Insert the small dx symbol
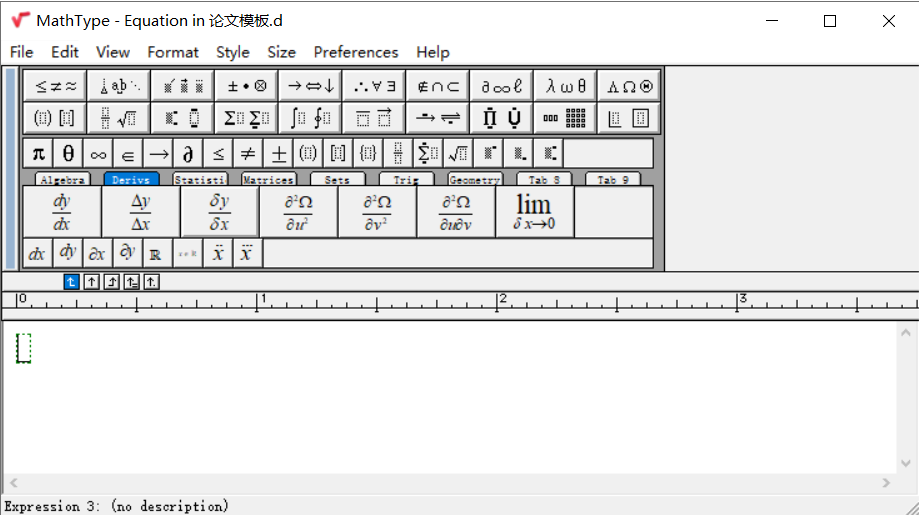 (38, 253)
